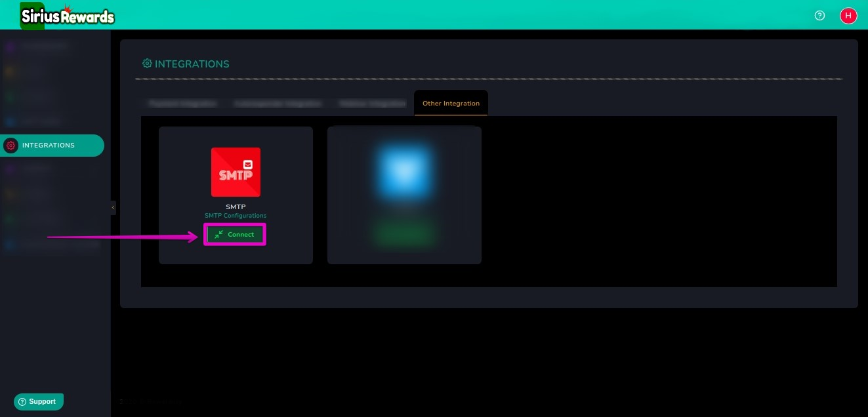The image size is (868, 417).
Task: Collapse the sidebar with the chevron handle
Action: (113, 208)
